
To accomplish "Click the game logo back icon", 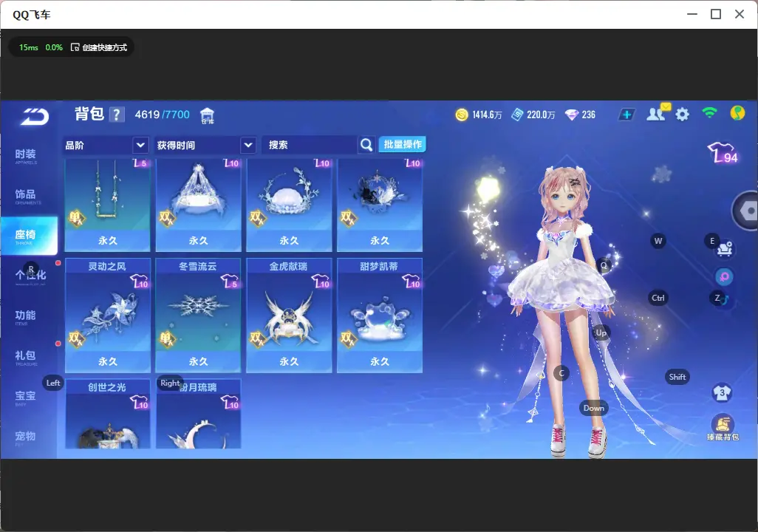I will pyautogui.click(x=35, y=117).
